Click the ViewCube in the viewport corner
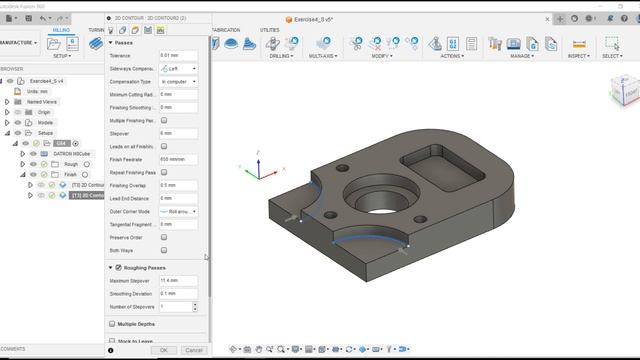 coord(624,91)
